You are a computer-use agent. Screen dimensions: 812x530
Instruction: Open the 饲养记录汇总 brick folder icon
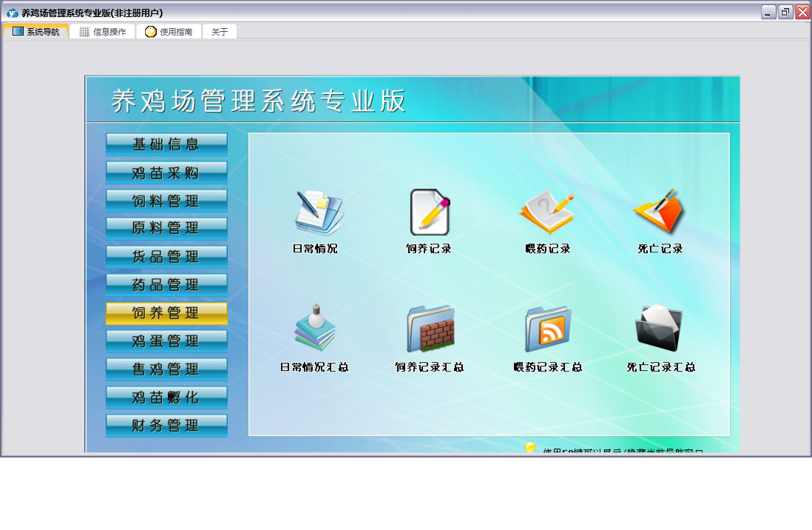click(430, 329)
